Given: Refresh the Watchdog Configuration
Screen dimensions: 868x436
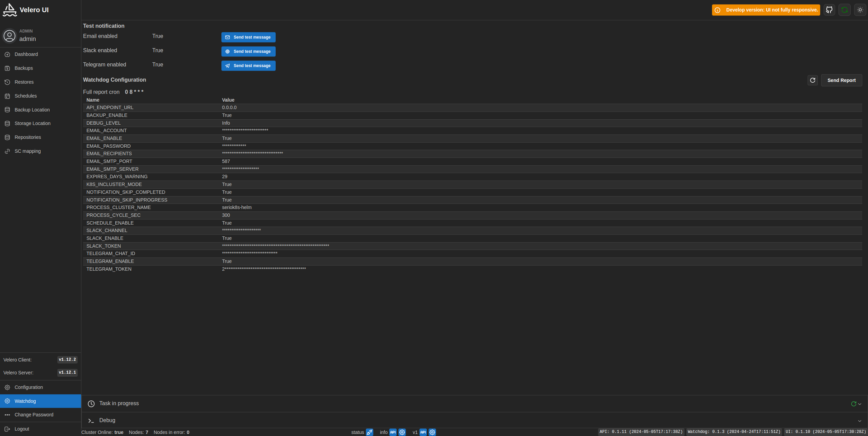Looking at the screenshot, I should (812, 80).
